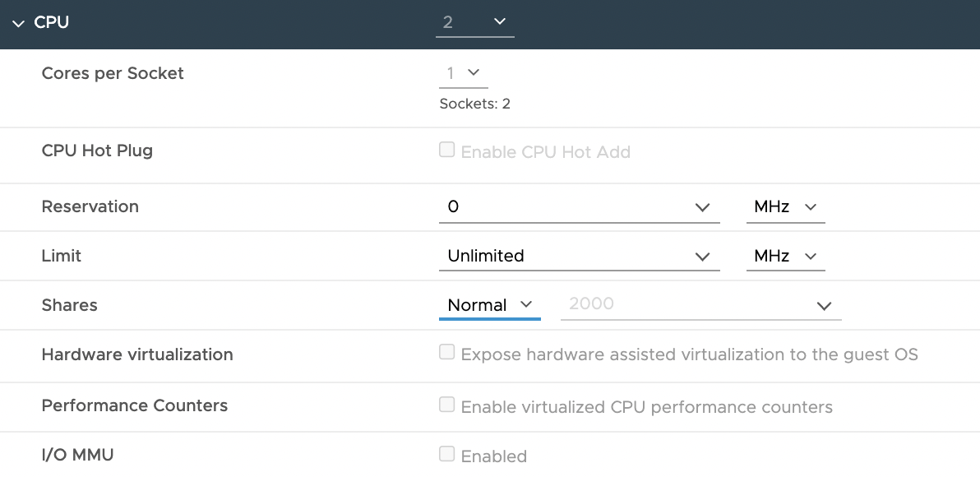Click the CPU section header label
This screenshot has height=477, width=980.
pyautogui.click(x=51, y=22)
